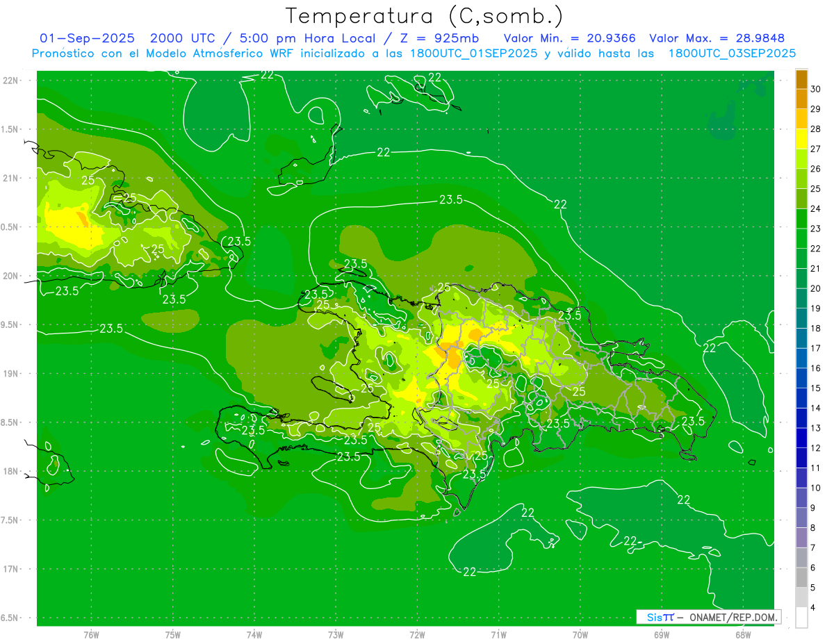Pick the purple swatch between legend 7 and 8
Screen dimensions: 834x644
coord(801,538)
